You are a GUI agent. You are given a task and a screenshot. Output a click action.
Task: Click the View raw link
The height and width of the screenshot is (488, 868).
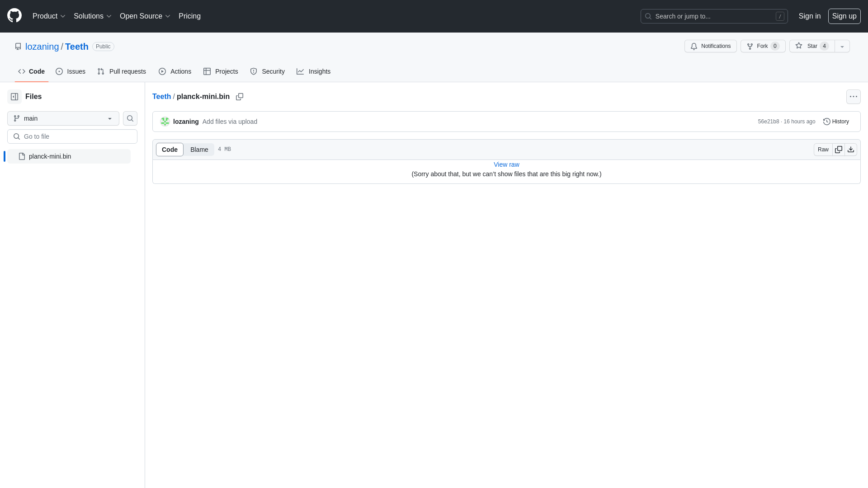click(x=506, y=164)
